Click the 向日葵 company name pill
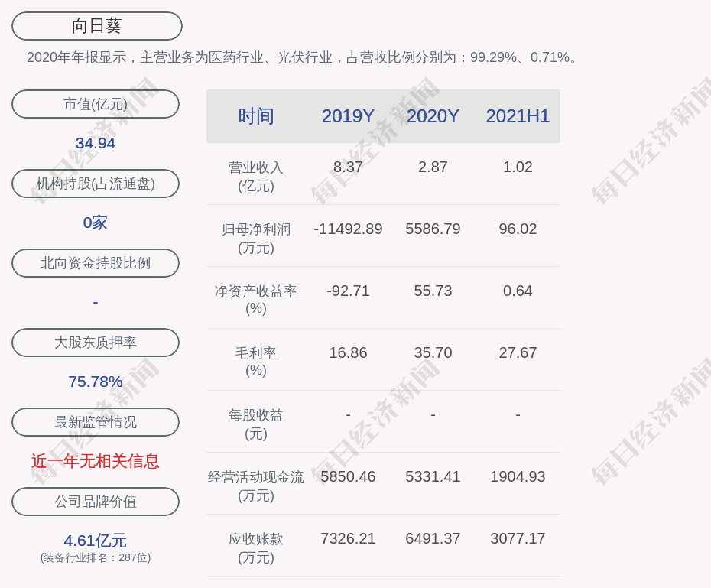The image size is (711, 588). pyautogui.click(x=97, y=26)
